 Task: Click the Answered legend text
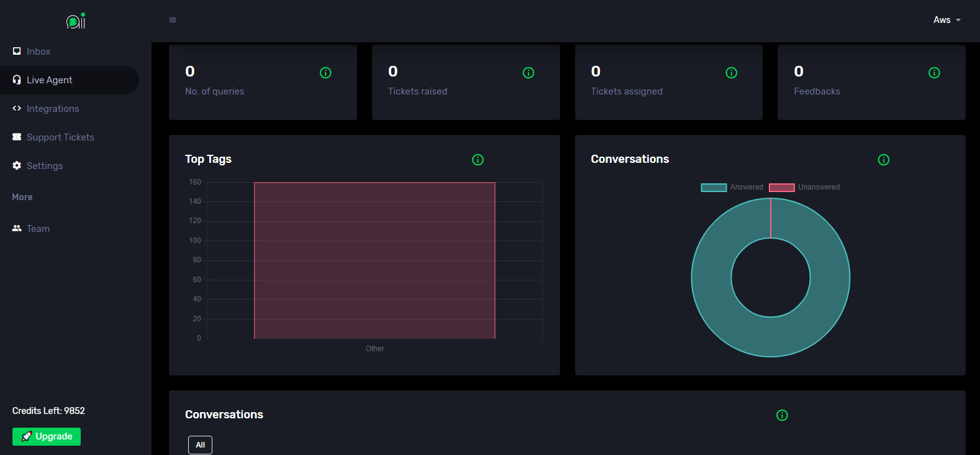tap(746, 187)
